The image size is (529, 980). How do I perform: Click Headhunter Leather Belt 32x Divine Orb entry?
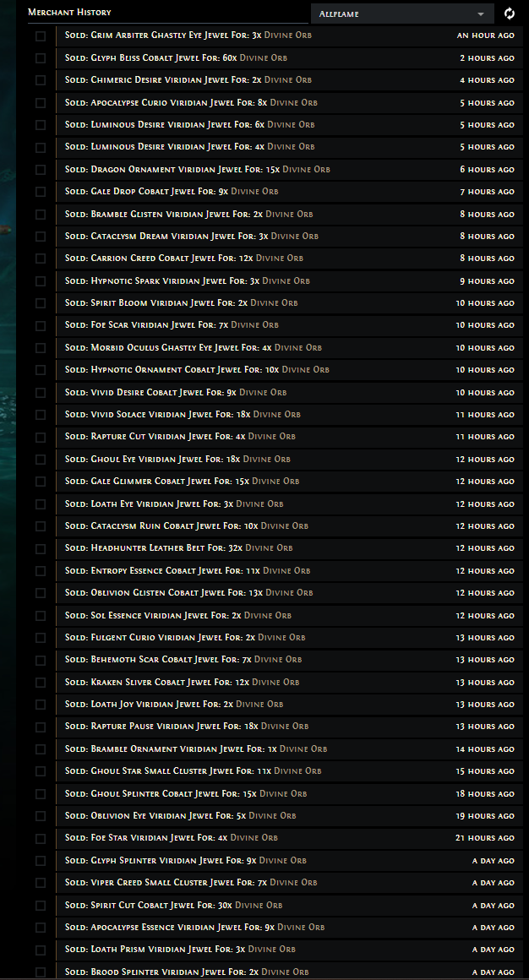point(290,548)
